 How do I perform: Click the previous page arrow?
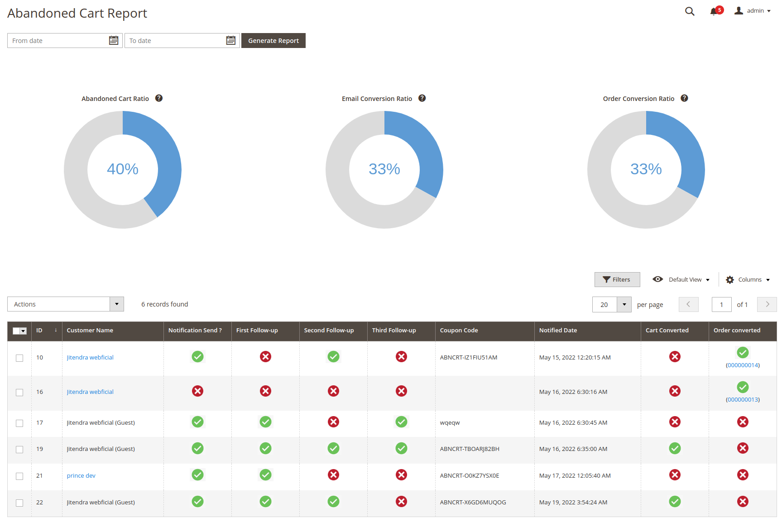pos(688,305)
